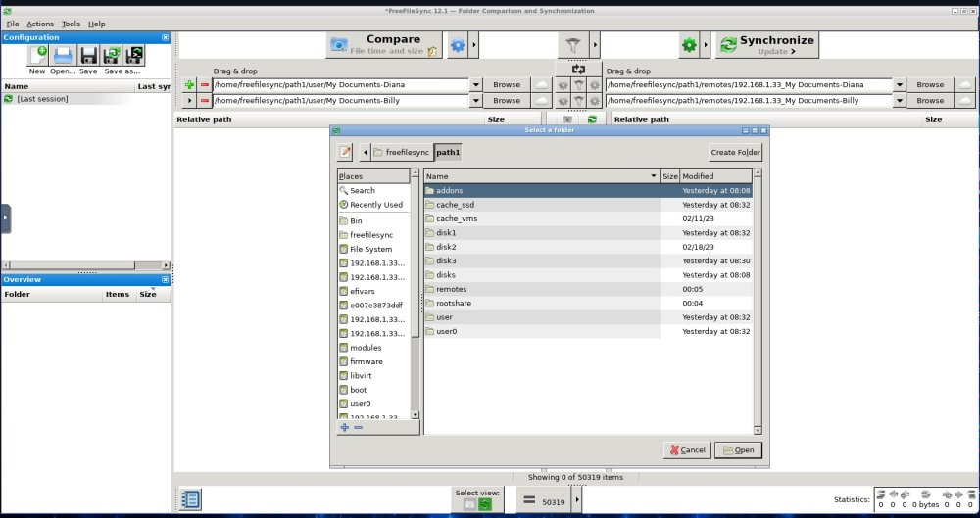Select File System in Places
Image resolution: width=980 pixels, height=518 pixels.
[373, 249]
